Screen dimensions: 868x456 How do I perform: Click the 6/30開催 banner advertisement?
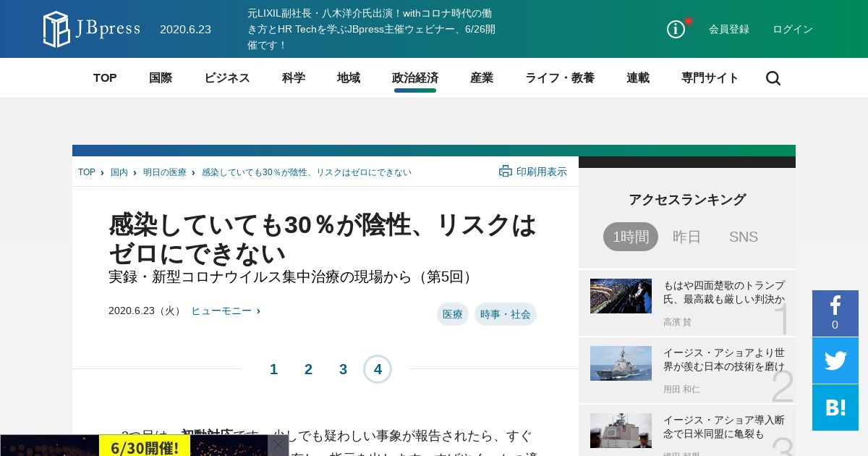[134, 445]
